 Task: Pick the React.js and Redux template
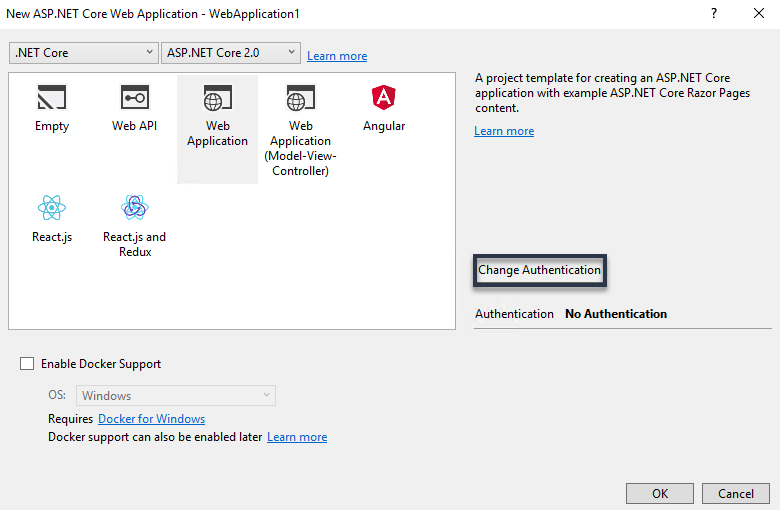[134, 225]
